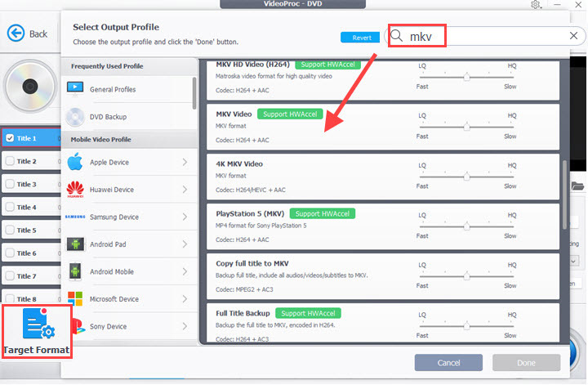Screen dimensions: 588x385
Task: Click the category sidebar scrollbar
Action: [x=194, y=93]
